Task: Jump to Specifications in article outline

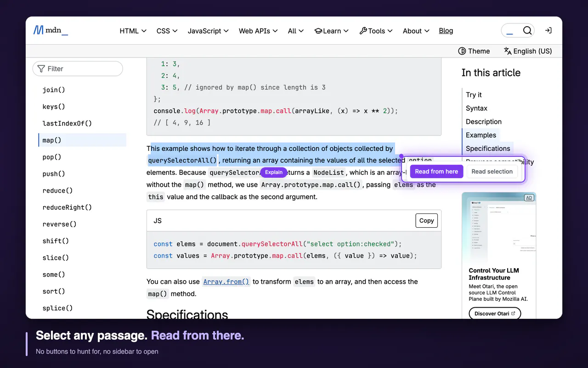Action: pos(488,148)
